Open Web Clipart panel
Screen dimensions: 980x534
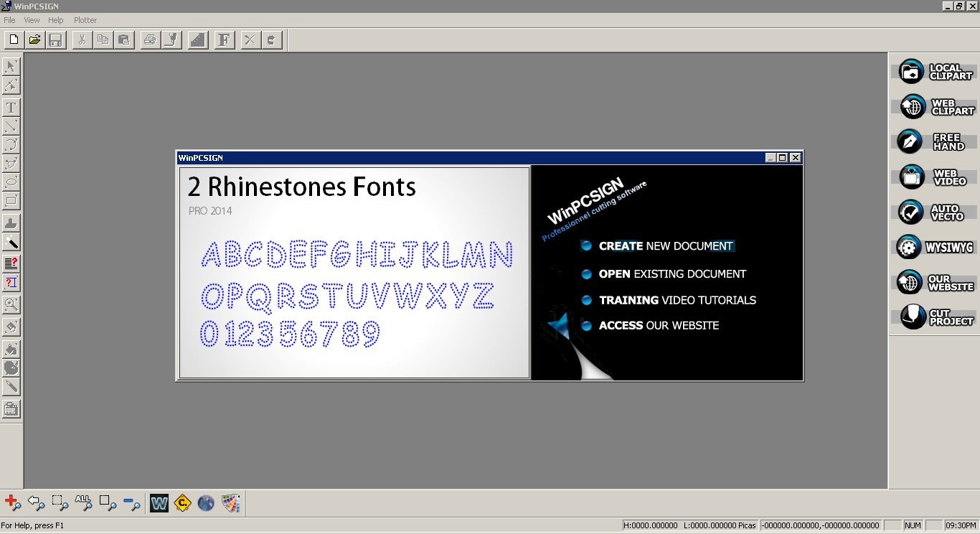(935, 106)
